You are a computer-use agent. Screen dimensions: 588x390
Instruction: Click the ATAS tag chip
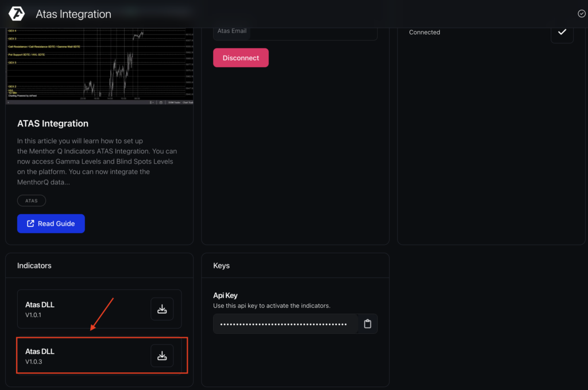tap(32, 200)
